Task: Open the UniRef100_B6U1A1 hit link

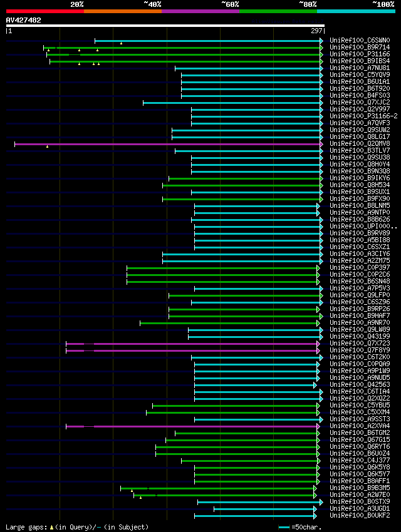Action: (360, 82)
